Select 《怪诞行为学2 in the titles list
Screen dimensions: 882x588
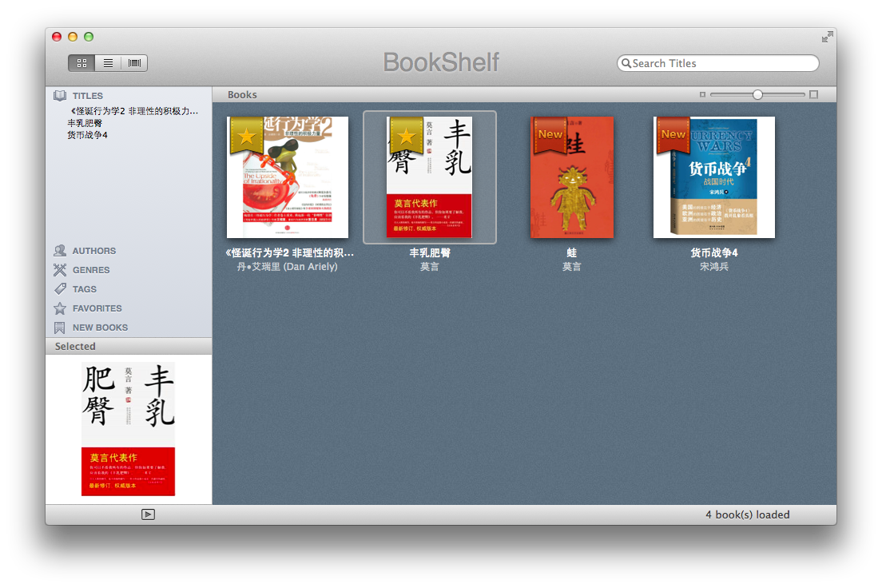(133, 111)
